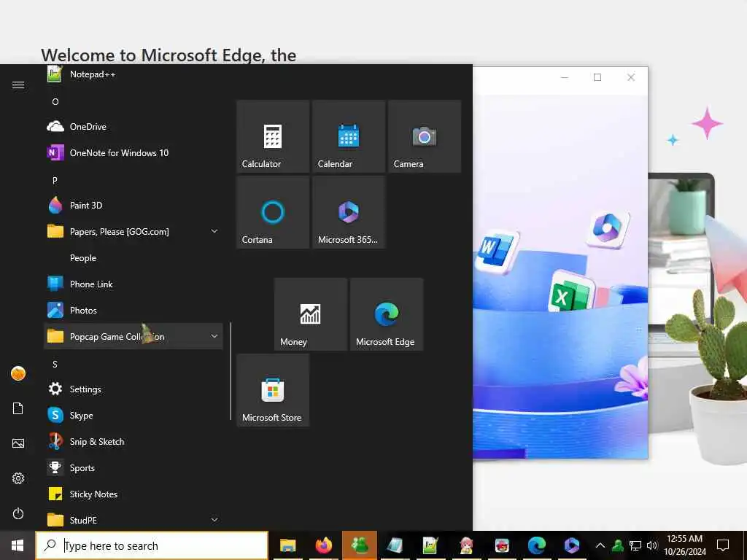Launch Skype
The image size is (747, 560).
(x=133, y=415)
